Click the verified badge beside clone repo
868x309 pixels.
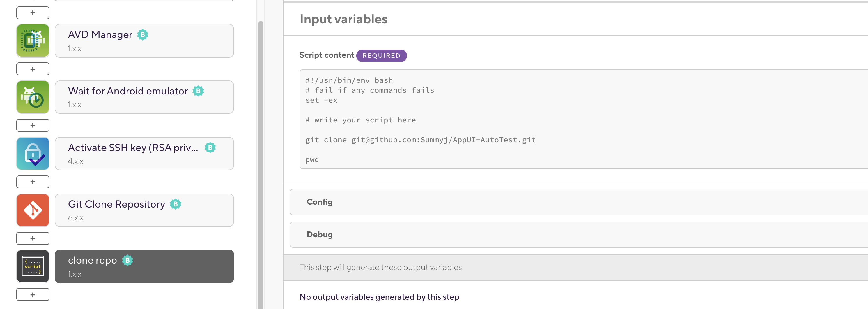pos(127,260)
